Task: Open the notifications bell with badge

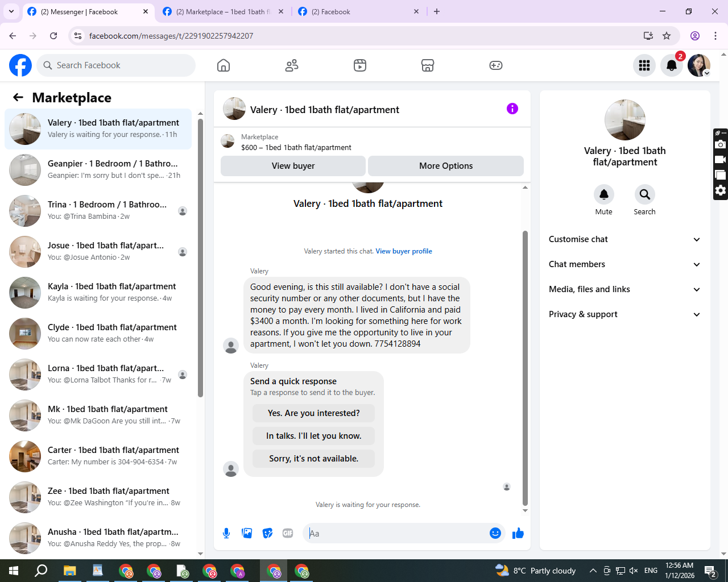Action: (672, 65)
